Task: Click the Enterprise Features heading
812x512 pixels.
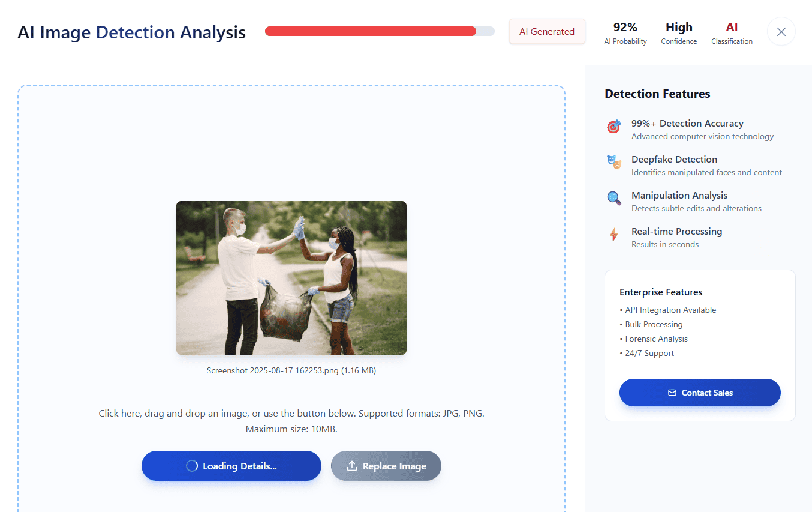Action: [661, 292]
